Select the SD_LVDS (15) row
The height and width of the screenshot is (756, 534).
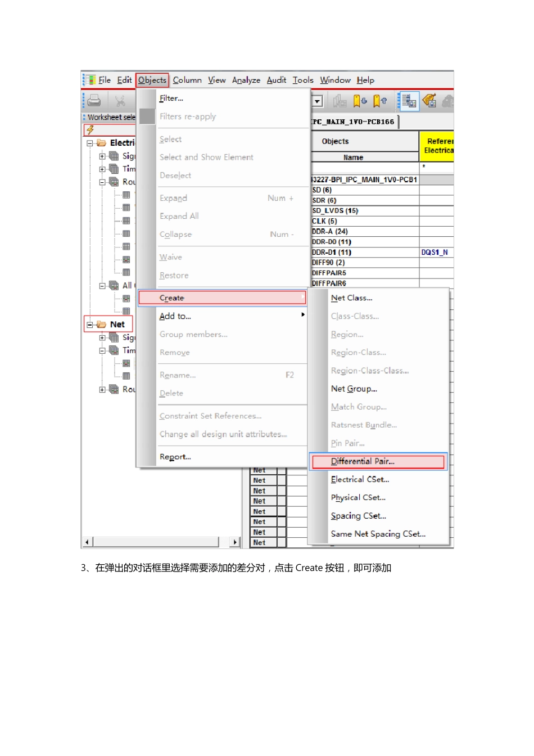point(365,211)
